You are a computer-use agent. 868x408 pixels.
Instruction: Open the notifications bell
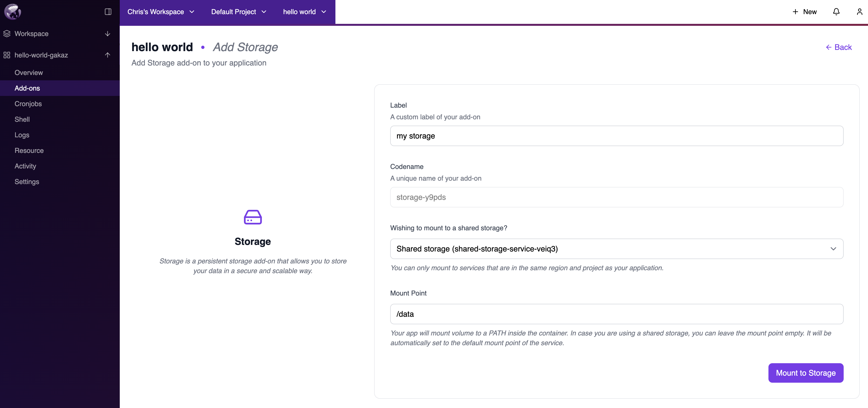click(836, 12)
